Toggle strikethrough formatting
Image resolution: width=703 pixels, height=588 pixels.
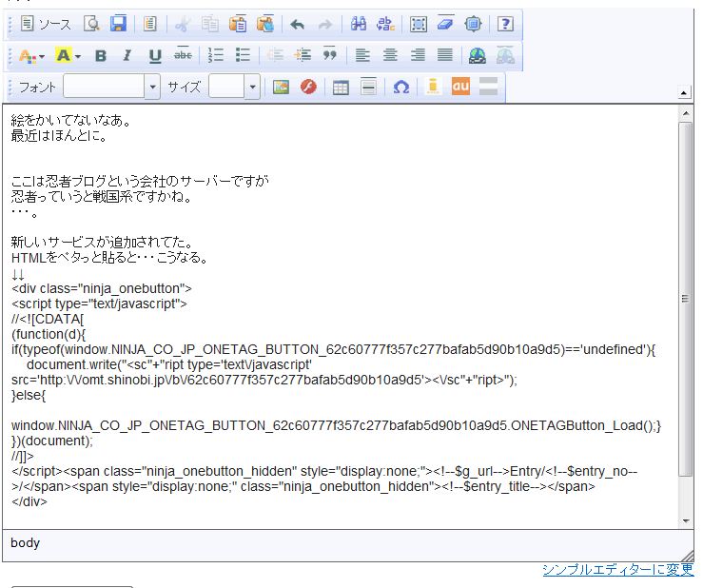point(183,56)
